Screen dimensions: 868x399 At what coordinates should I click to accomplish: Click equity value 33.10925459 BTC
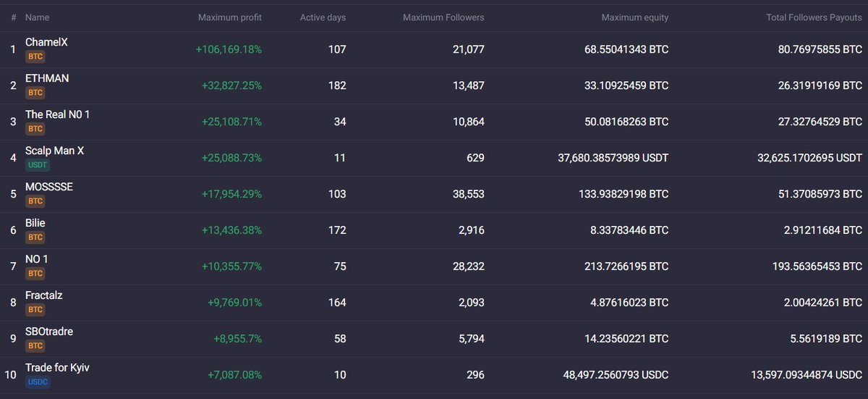(626, 85)
